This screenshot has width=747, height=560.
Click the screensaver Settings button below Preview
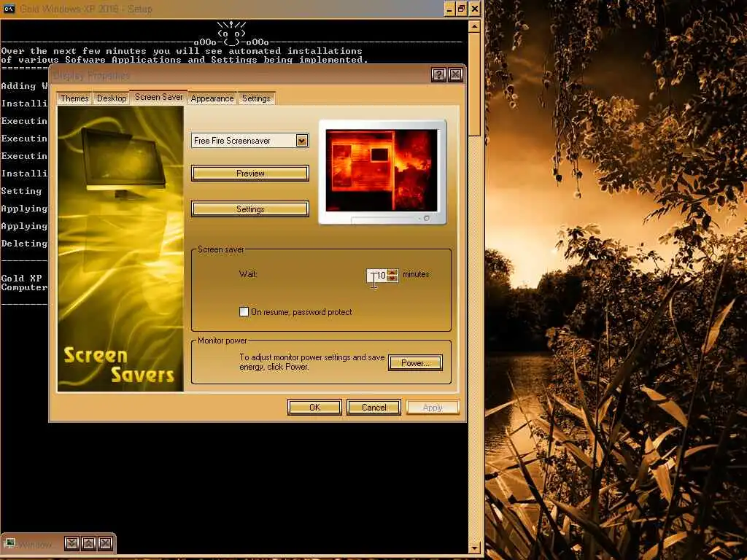coord(250,209)
